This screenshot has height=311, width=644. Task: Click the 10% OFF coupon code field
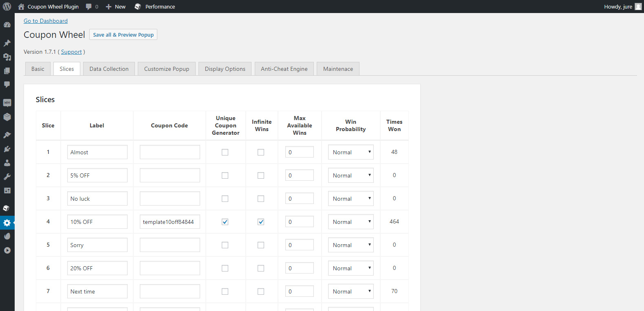click(x=170, y=222)
